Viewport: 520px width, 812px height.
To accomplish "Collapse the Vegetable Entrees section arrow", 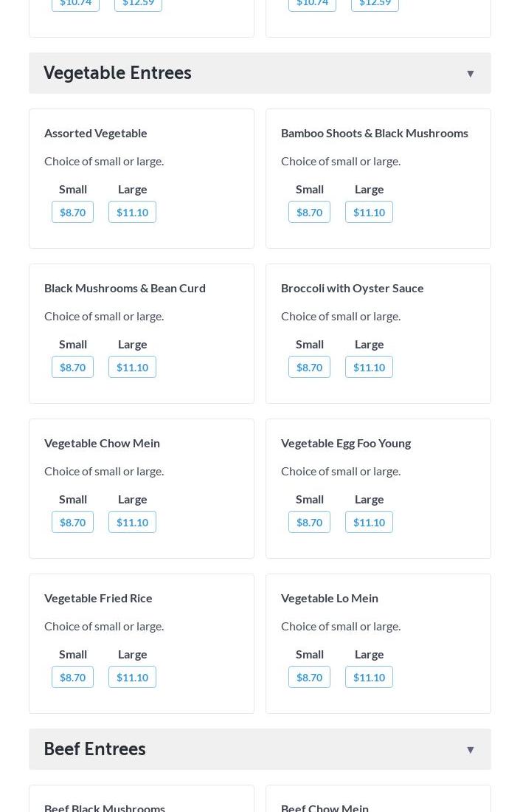I will tap(470, 73).
